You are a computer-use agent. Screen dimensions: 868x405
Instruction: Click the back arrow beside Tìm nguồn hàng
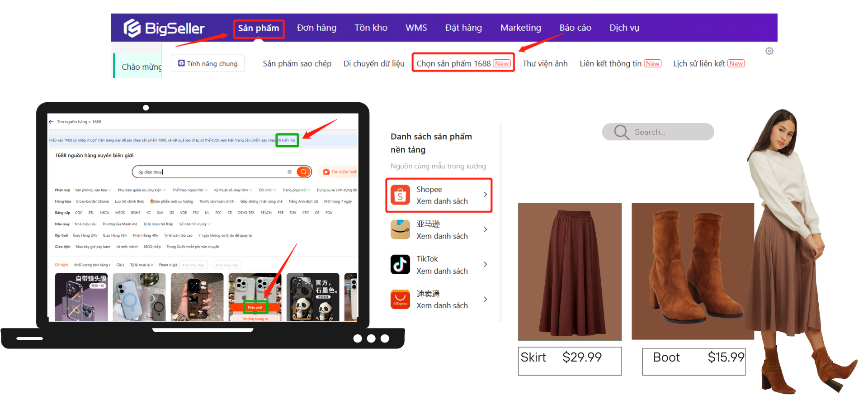click(51, 122)
